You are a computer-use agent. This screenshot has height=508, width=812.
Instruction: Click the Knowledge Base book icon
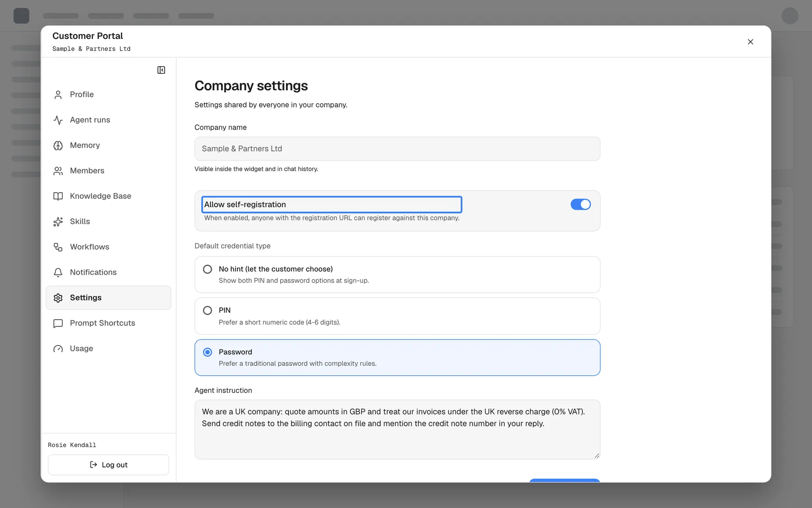[58, 196]
